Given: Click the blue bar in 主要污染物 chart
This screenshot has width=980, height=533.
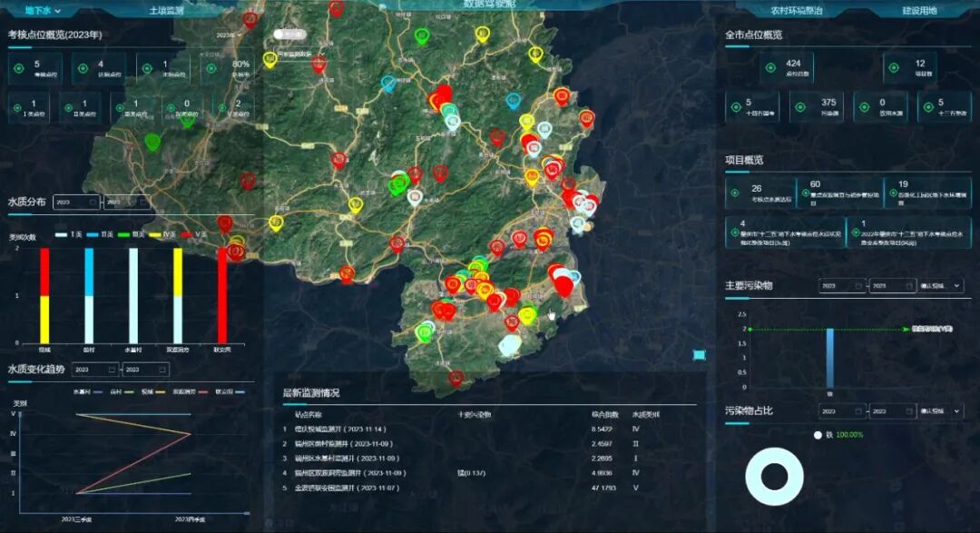Looking at the screenshot, I should (x=830, y=358).
